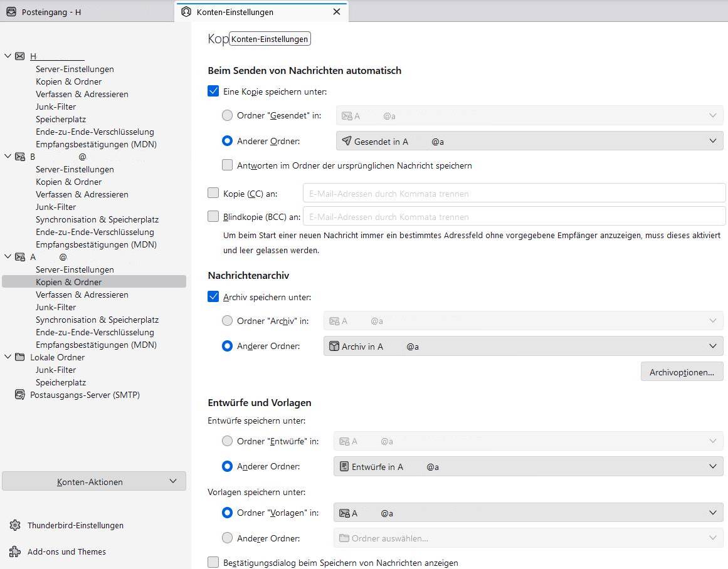
Task: Open the Archiv in A folder dropdown
Action: 523,346
